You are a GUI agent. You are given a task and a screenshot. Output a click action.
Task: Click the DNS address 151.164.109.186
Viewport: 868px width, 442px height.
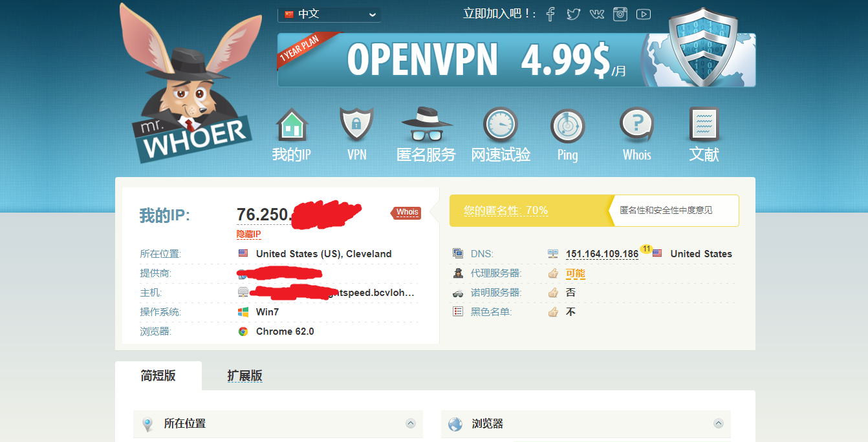pos(602,254)
